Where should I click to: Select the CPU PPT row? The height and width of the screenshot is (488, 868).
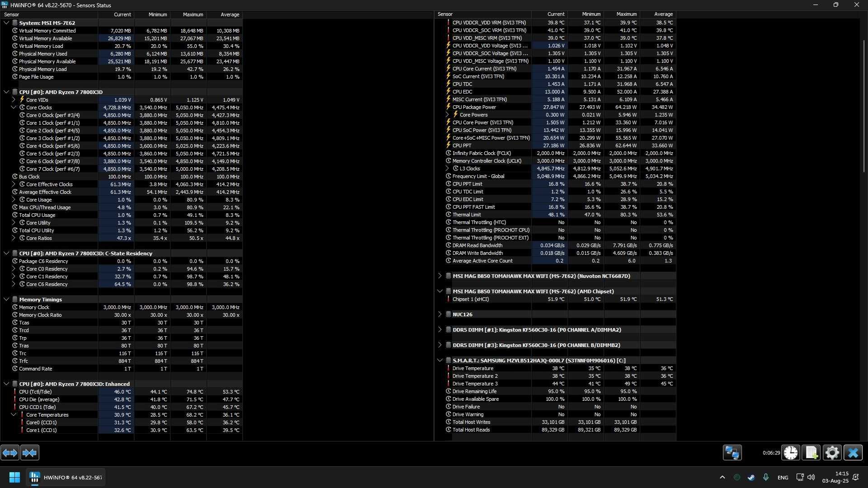coord(556,145)
